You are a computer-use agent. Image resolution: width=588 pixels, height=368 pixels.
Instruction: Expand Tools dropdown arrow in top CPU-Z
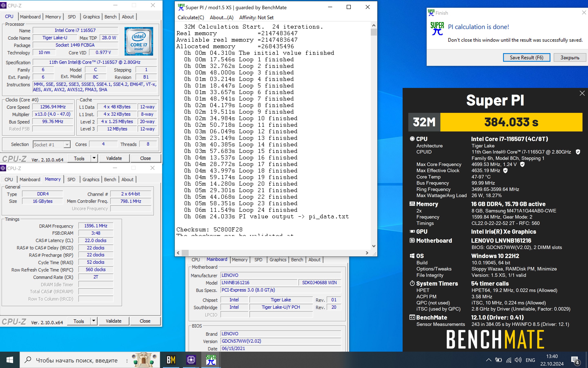point(94,158)
